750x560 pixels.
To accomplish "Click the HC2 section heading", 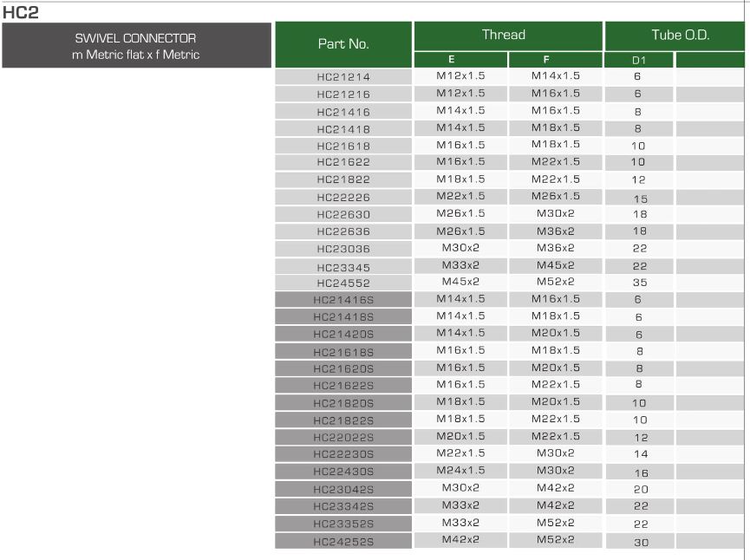I will pos(21,12).
